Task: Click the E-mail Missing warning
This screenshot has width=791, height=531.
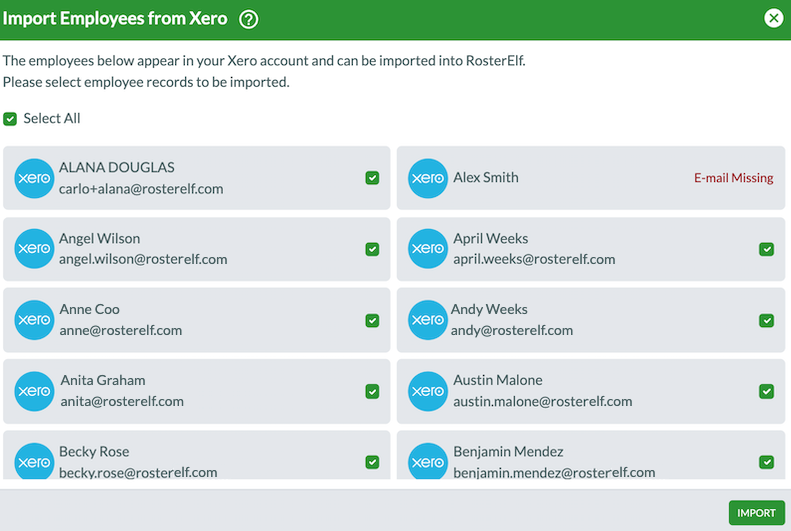Action: [733, 178]
